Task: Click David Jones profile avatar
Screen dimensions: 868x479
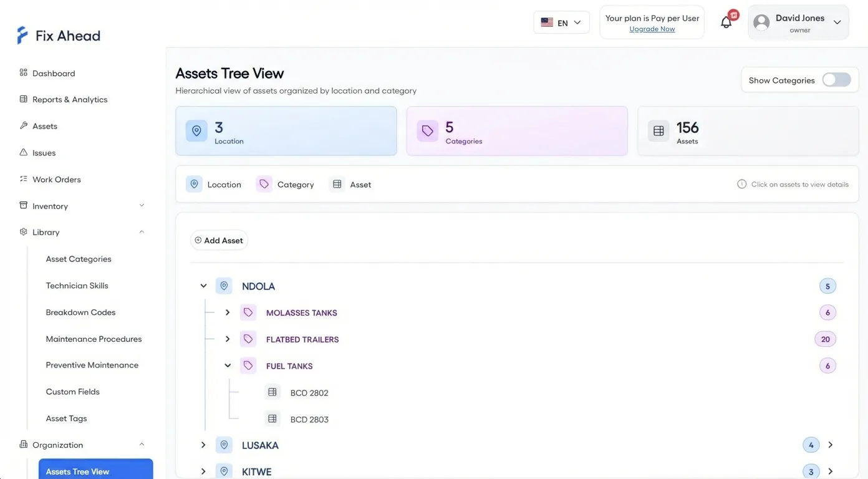Action: click(x=761, y=22)
